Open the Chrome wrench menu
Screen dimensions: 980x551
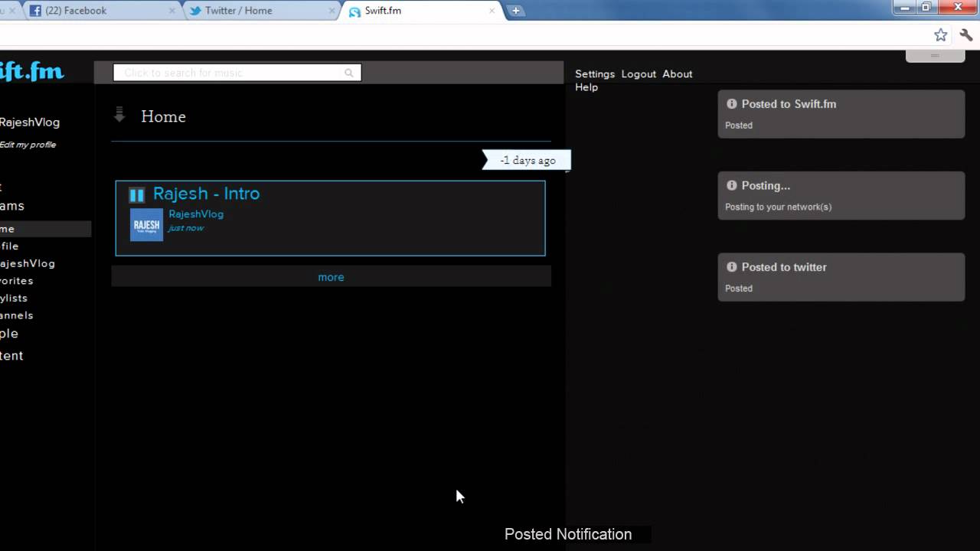click(x=966, y=35)
